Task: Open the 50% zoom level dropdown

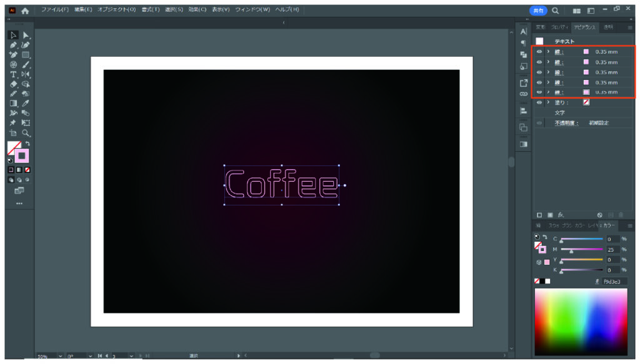Action: pos(60,356)
